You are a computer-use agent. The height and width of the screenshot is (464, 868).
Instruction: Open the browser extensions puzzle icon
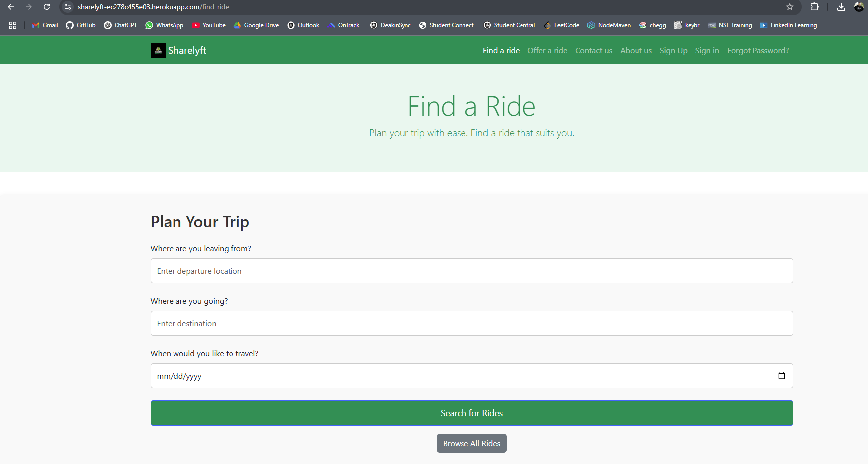pyautogui.click(x=814, y=7)
